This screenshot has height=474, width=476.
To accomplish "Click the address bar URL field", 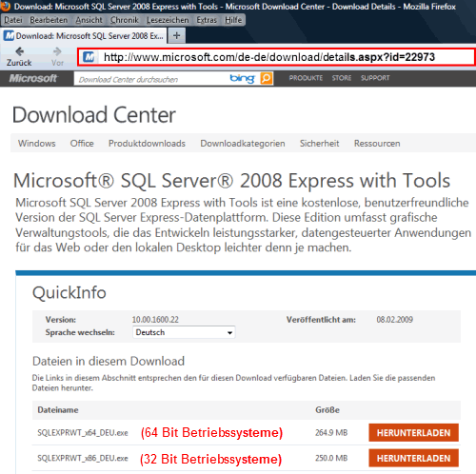I will [x=276, y=57].
